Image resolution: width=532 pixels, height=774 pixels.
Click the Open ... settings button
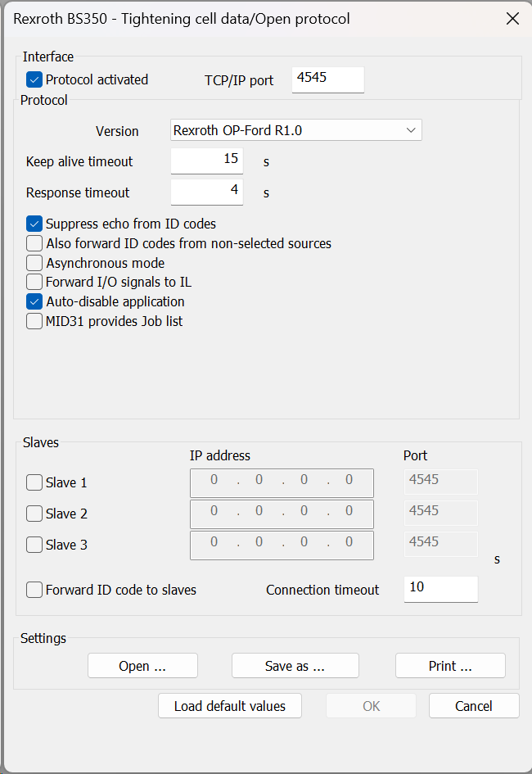point(142,666)
